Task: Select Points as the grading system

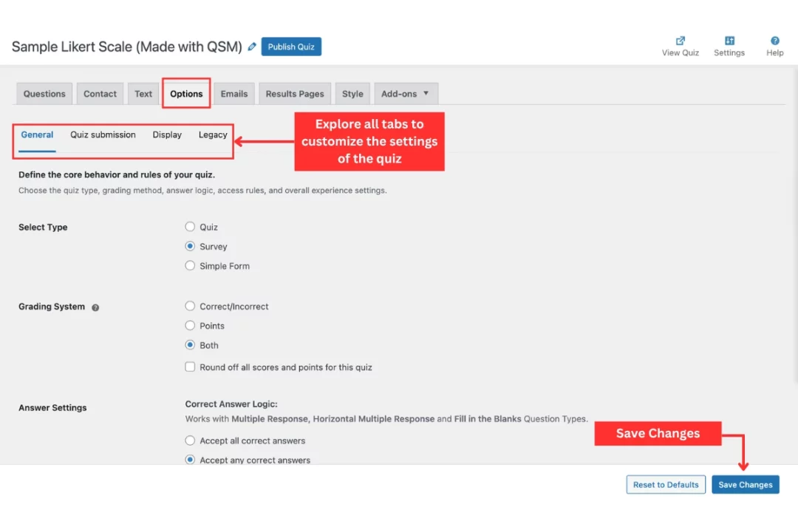Action: 190,325
